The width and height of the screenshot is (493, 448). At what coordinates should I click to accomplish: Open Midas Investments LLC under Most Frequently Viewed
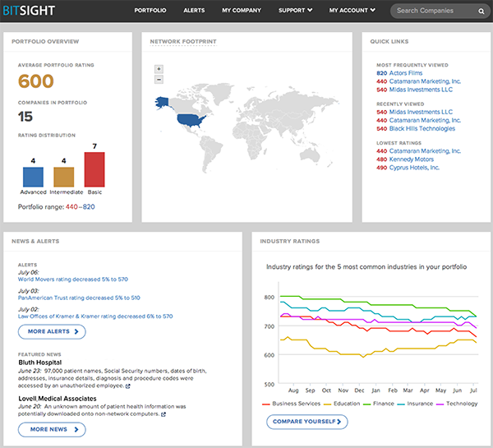pyautogui.click(x=421, y=90)
